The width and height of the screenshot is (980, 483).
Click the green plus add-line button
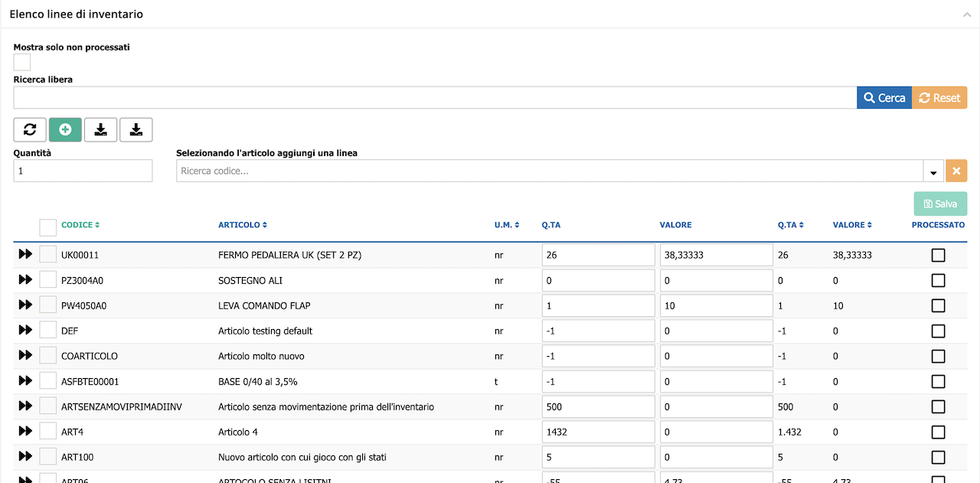(x=65, y=130)
